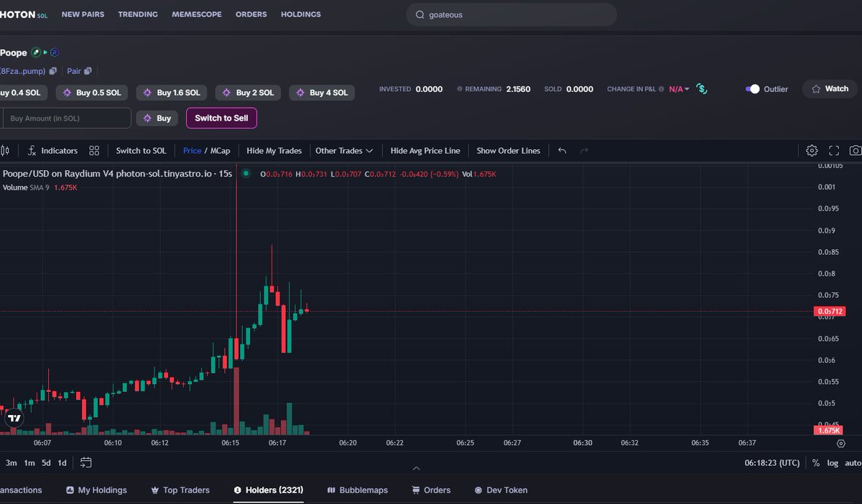The height and width of the screenshot is (504, 862).
Task: Click Buy 0.5 SOL button
Action: 93,93
